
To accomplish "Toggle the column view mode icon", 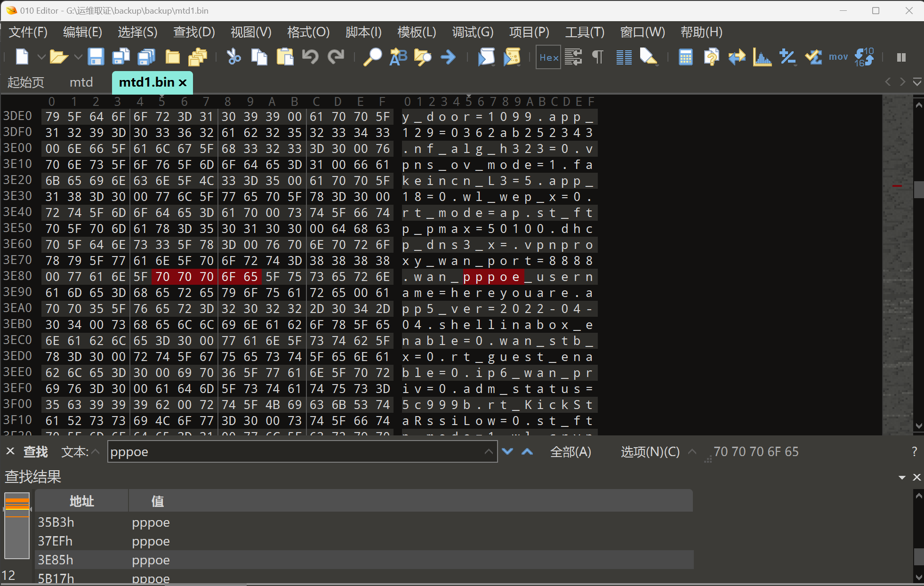I will click(624, 57).
